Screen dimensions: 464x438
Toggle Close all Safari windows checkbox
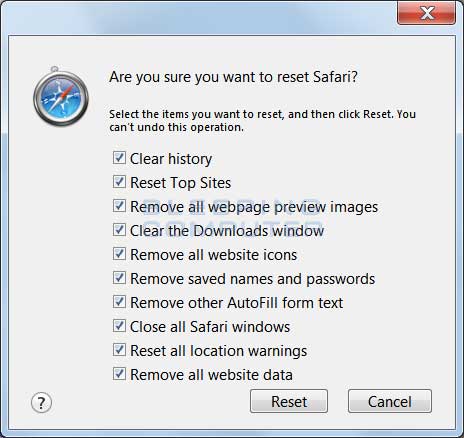coord(119,326)
